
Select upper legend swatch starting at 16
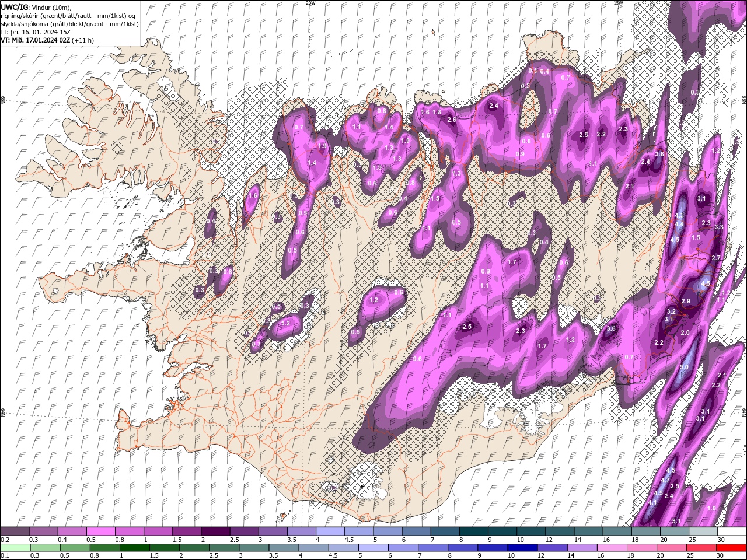[x=616, y=531]
